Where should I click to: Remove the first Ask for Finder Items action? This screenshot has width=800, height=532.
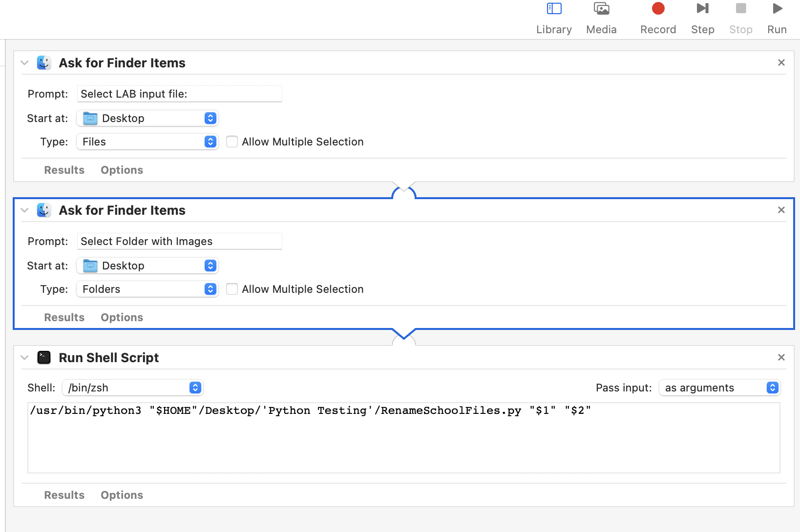click(781, 62)
